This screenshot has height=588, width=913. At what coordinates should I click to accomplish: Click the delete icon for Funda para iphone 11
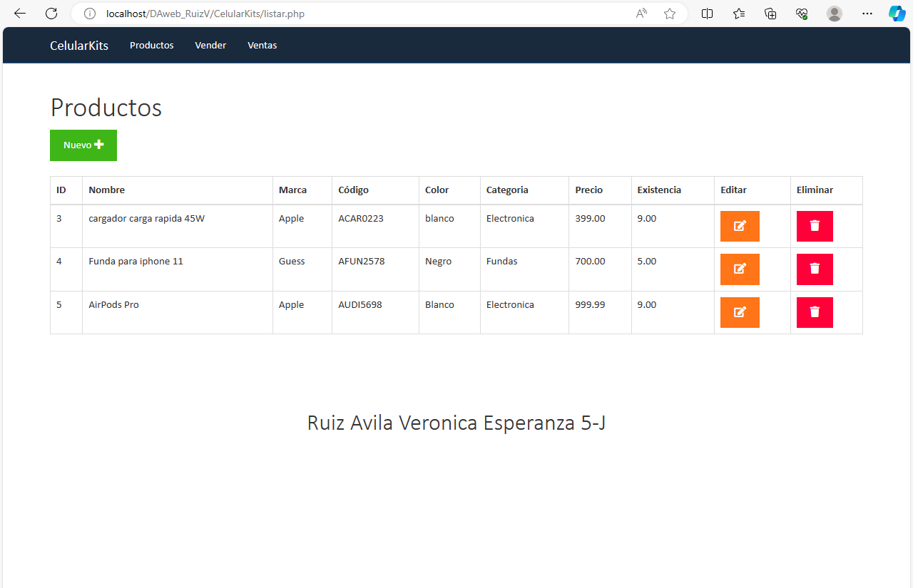[x=815, y=269]
